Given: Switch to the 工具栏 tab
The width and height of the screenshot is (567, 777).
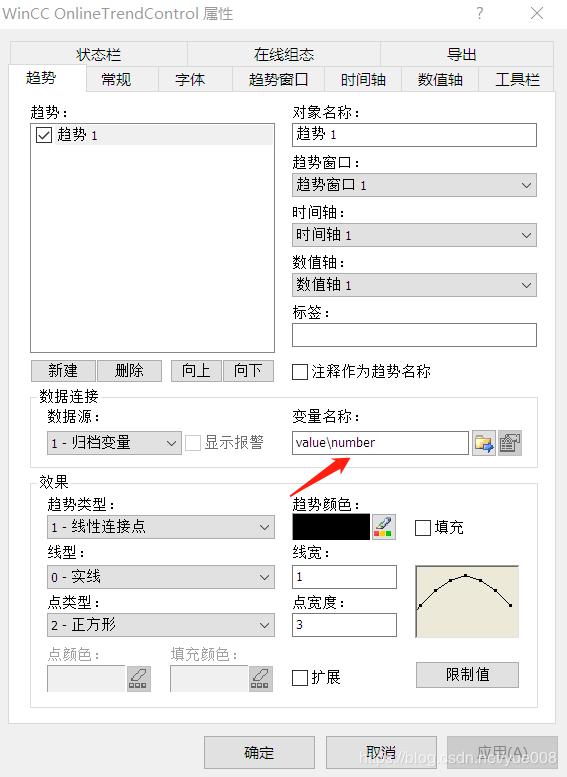Looking at the screenshot, I should (516, 79).
